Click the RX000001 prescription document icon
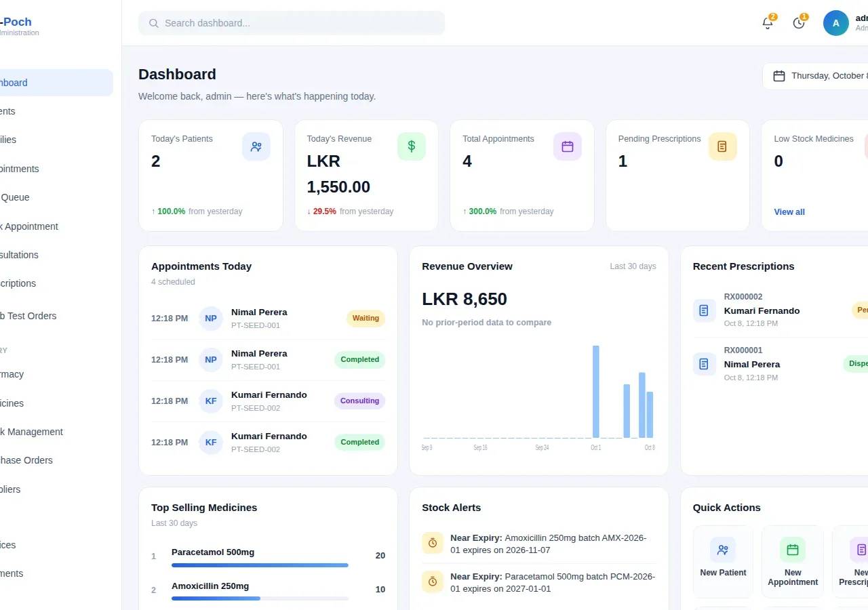Image resolution: width=868 pixels, height=610 pixels. 704,364
